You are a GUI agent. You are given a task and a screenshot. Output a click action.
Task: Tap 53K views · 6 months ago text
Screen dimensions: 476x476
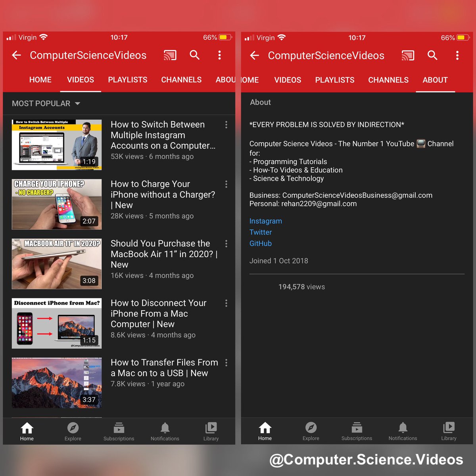pyautogui.click(x=152, y=156)
